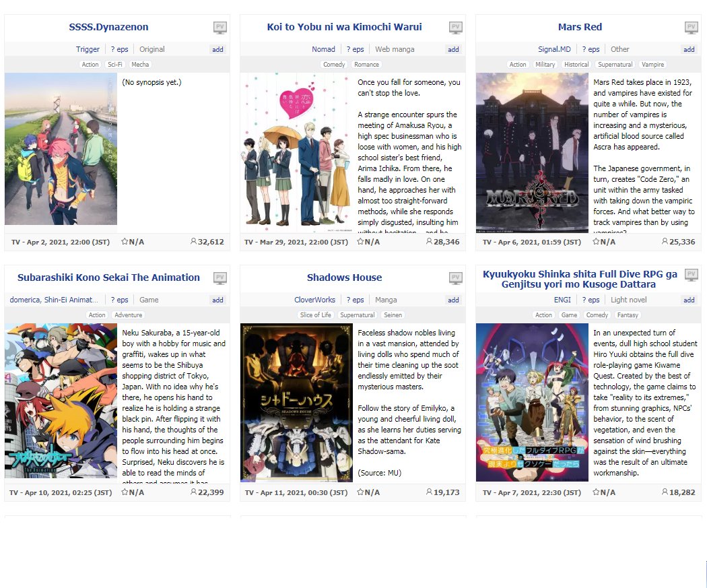The width and height of the screenshot is (707, 588).
Task: Select the Romance genre tag
Action: tap(366, 65)
